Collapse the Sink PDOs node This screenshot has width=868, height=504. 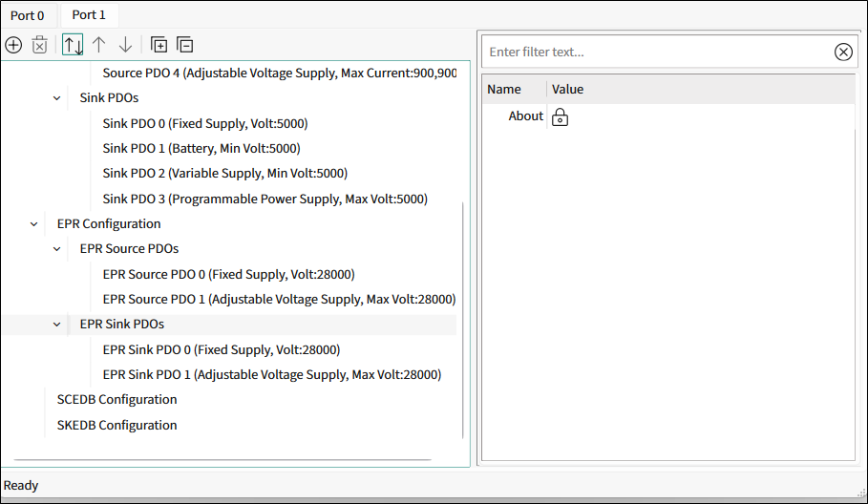pos(56,98)
